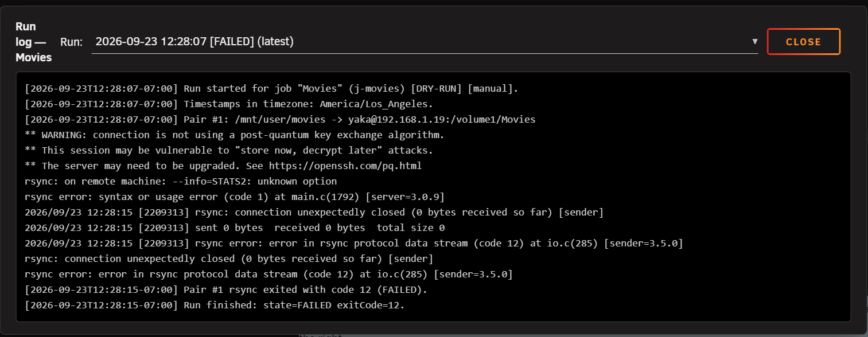The width and height of the screenshot is (868, 337).
Task: Click the final untimestamped "rsync error" code 12 line
Action: pos(268,274)
